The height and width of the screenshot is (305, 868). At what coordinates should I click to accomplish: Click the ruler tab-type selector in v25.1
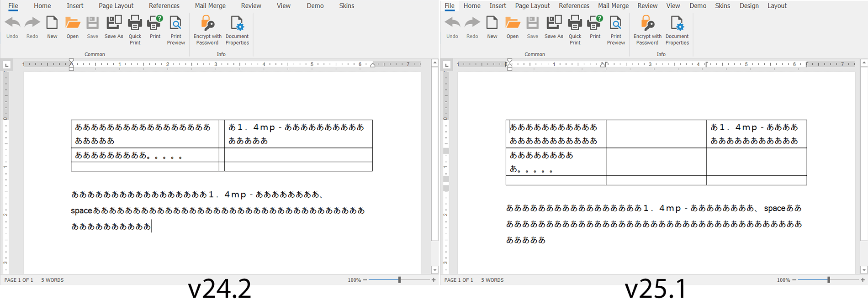click(447, 65)
